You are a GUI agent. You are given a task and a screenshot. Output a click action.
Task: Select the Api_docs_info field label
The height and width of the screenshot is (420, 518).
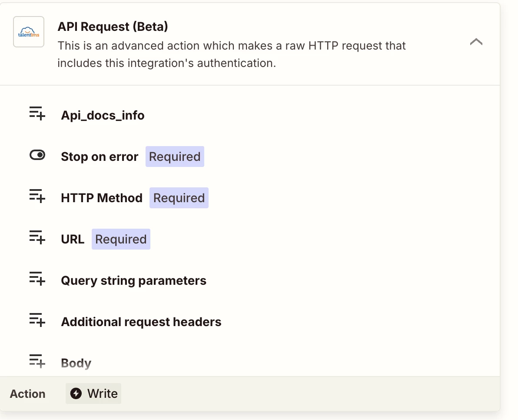[103, 116]
